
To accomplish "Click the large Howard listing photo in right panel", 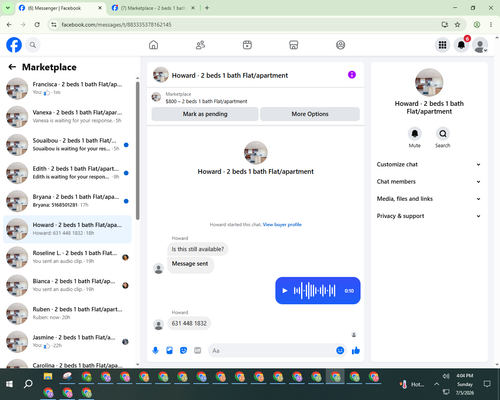I will (x=429, y=82).
